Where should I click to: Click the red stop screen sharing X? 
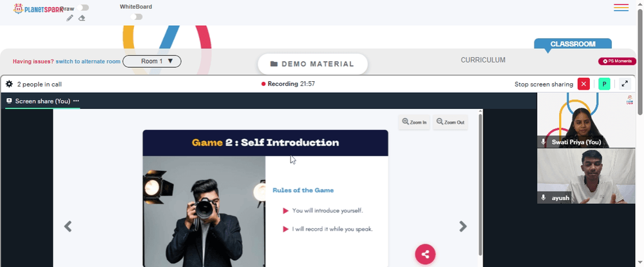(583, 84)
